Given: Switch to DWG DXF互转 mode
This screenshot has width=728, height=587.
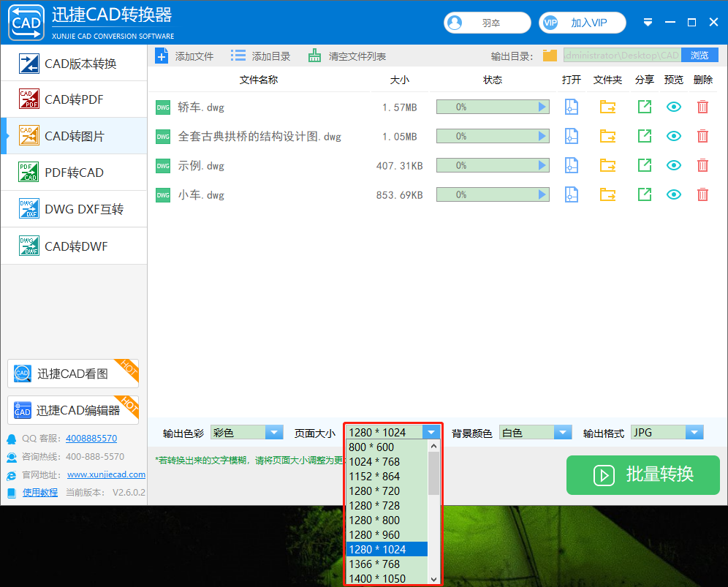Looking at the screenshot, I should pyautogui.click(x=75, y=210).
